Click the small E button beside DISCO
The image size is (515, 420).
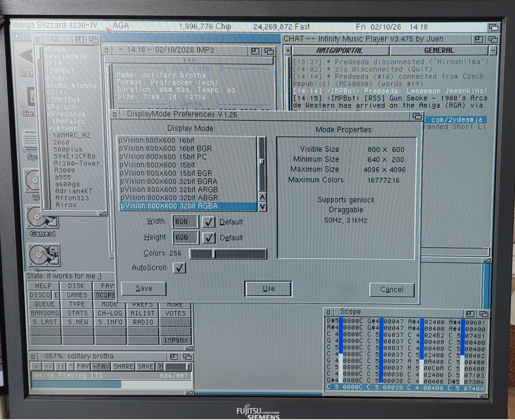click(56, 295)
